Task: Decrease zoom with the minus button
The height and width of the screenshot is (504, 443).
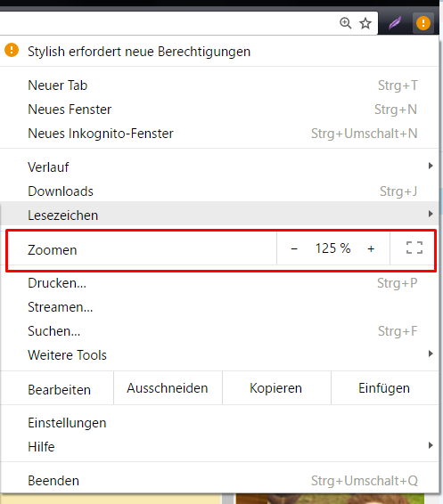Action: point(294,248)
